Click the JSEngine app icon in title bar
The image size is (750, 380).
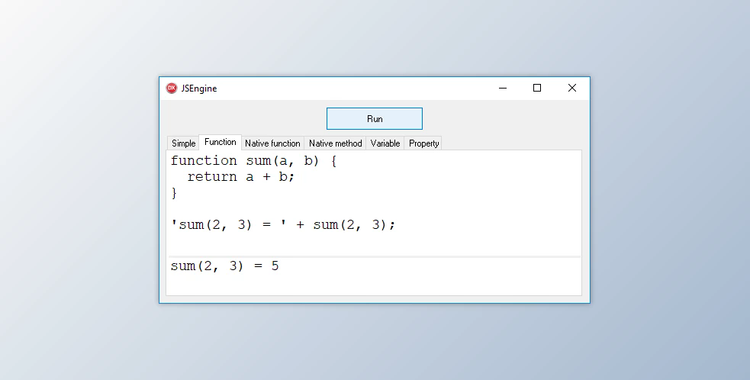[171, 88]
